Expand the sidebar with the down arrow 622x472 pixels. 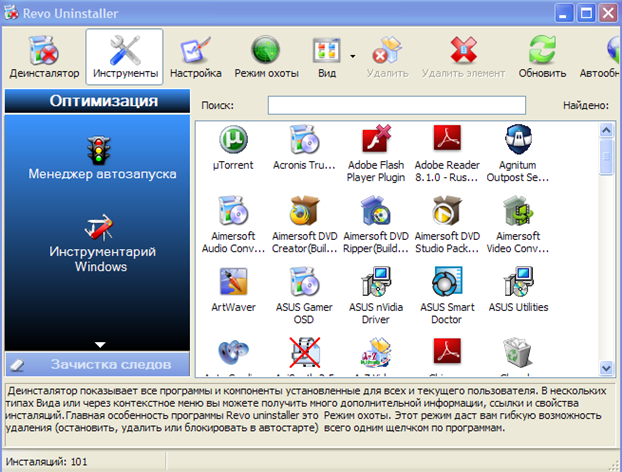point(100,344)
